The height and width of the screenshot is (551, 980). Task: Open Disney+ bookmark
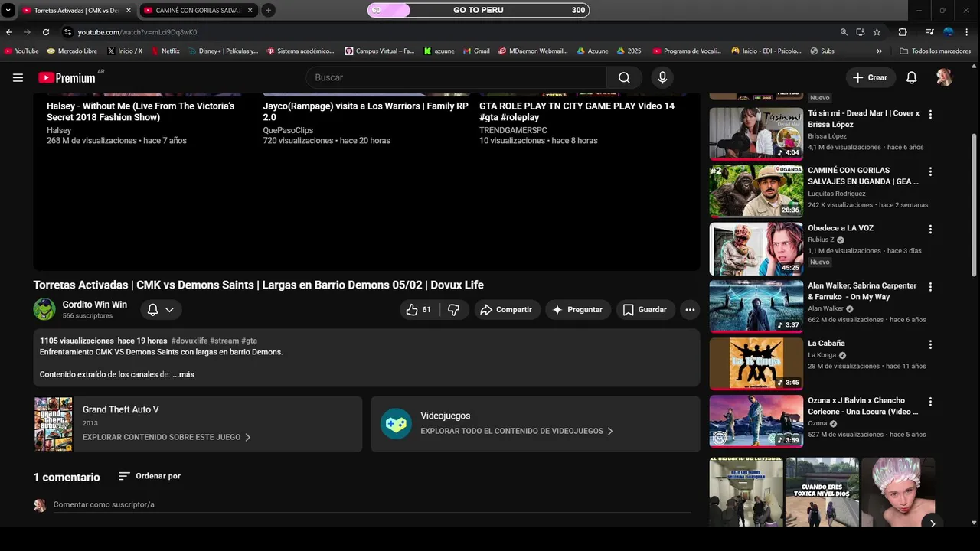tap(222, 51)
